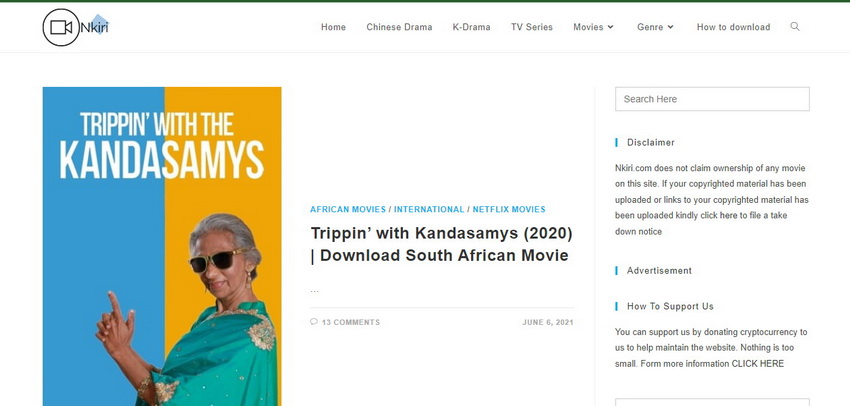The width and height of the screenshot is (850, 406).
Task: View the 13 Comments link
Action: click(x=350, y=322)
